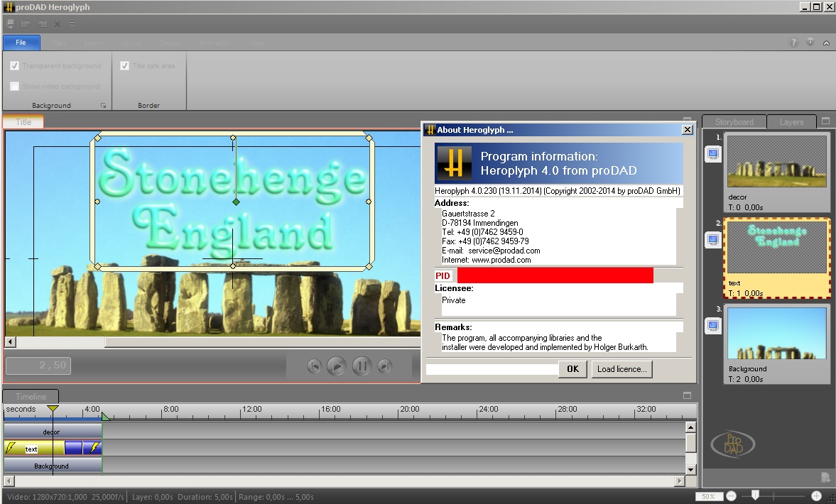Click the undo arrow in quick toolbar
The width and height of the screenshot is (836, 504).
pyautogui.click(x=26, y=23)
